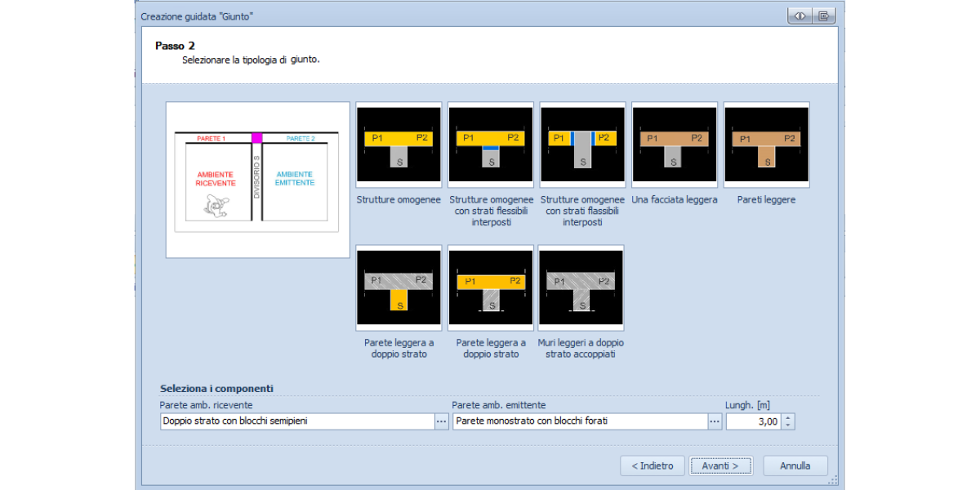Image resolution: width=980 pixels, height=490 pixels.
Task: Open browse button for Parete amb. emittente
Action: (715, 421)
